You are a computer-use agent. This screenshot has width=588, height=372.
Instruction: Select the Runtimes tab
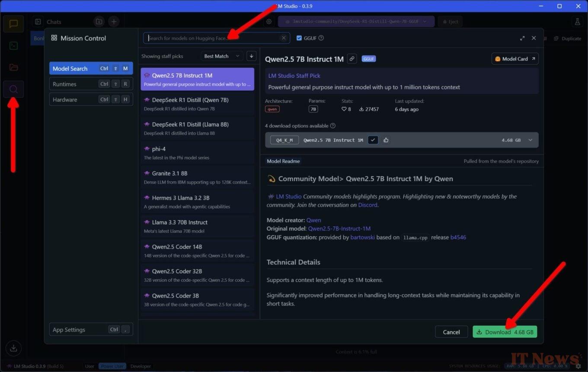pos(91,84)
